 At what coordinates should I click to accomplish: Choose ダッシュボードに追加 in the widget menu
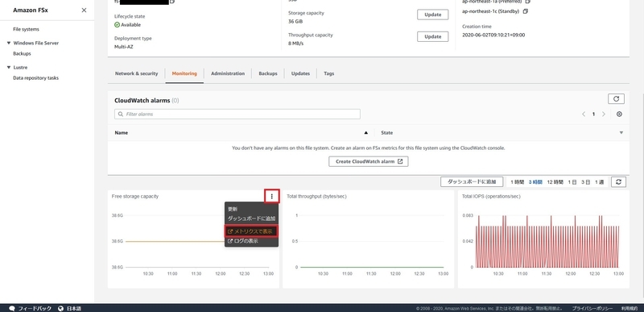251,218
